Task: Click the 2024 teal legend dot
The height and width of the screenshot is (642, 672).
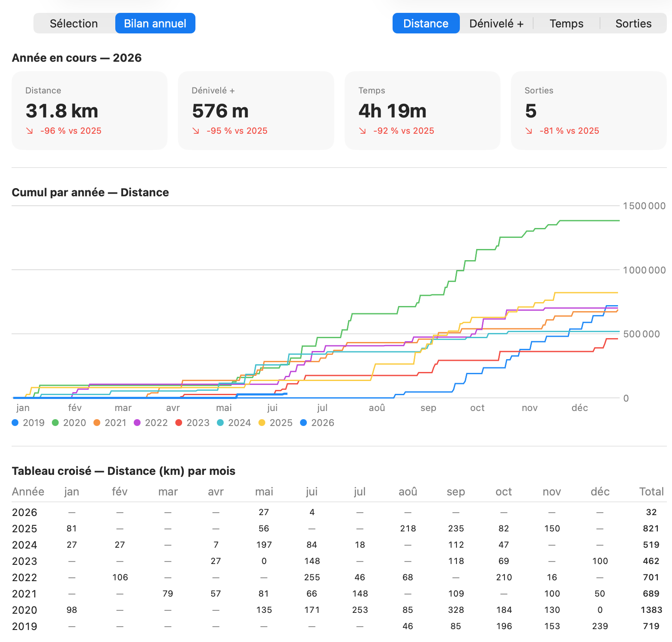Action: tap(220, 423)
